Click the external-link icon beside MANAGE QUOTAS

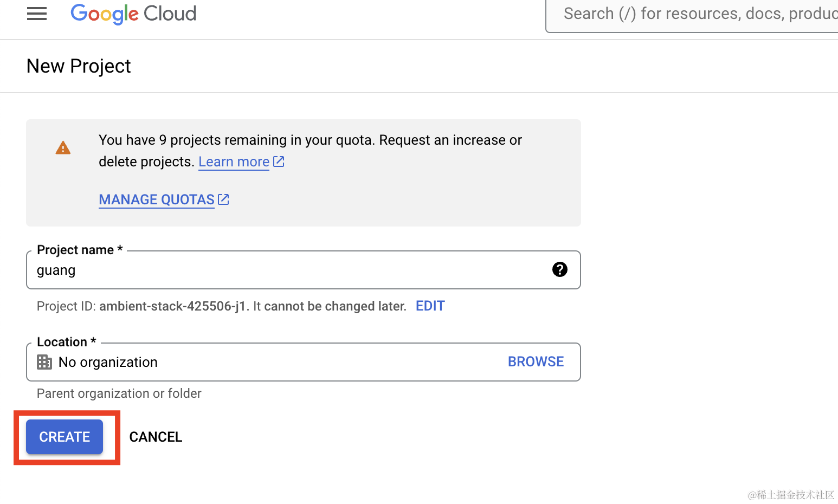point(223,199)
